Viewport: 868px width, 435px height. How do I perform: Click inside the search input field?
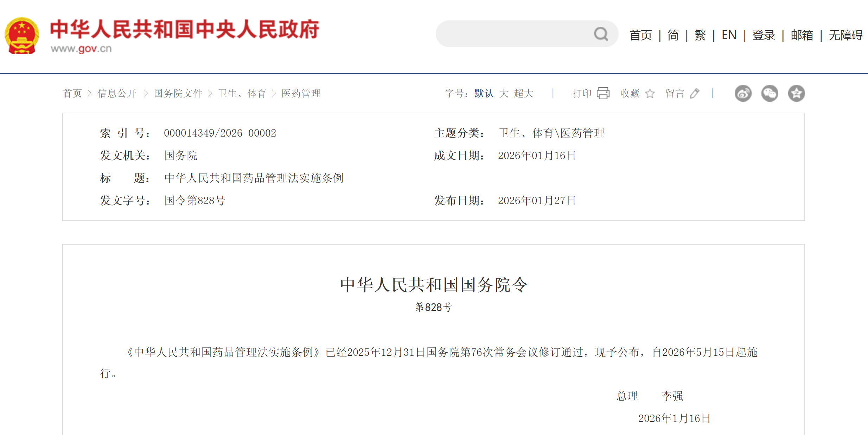(x=510, y=34)
